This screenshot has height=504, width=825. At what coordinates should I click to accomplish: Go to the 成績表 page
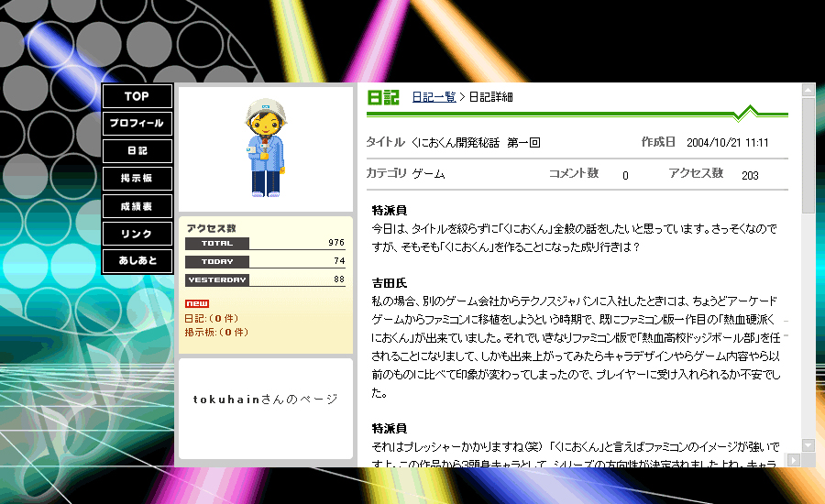coord(137,206)
